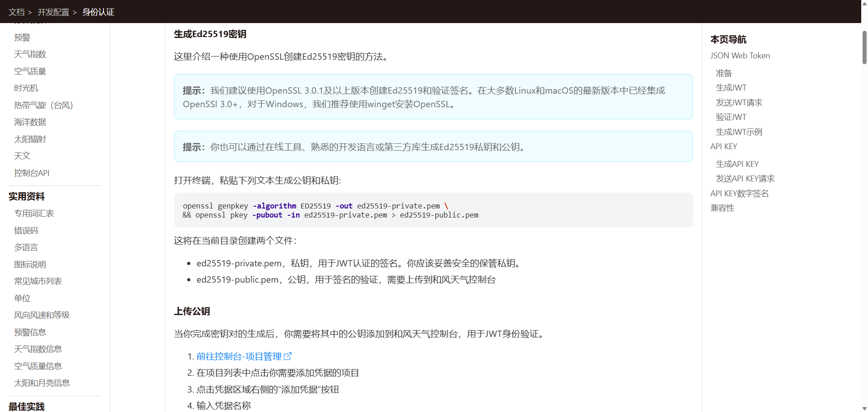This screenshot has width=868, height=412.
Task: Go to 错误码 in the sidebar
Action: [26, 231]
